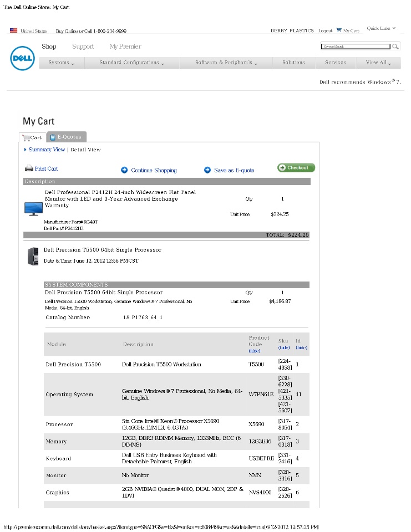Hide the Sku column
This screenshot has height=532, width=411.
tap(284, 347)
